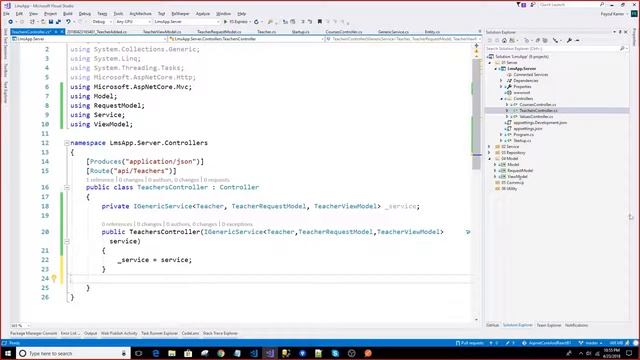Open the ReSharper menu
Viewport: 640px width, 360px height.
[180, 14]
